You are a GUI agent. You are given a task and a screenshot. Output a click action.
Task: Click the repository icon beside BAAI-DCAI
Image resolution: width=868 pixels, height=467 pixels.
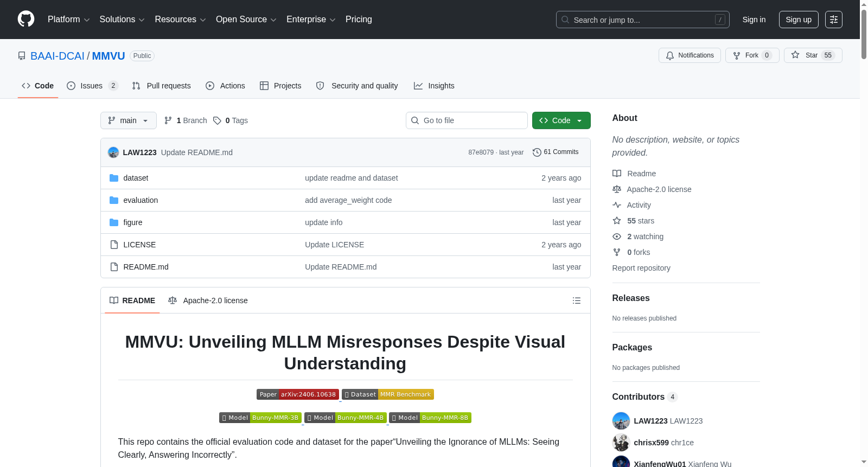coord(22,56)
